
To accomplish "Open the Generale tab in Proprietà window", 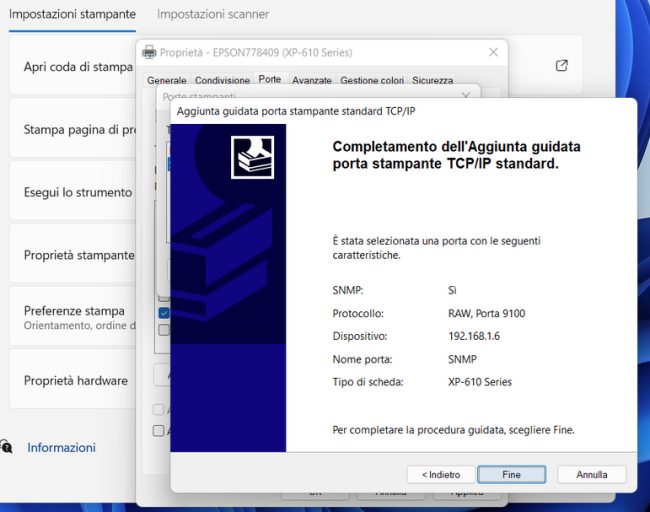I will 167,80.
